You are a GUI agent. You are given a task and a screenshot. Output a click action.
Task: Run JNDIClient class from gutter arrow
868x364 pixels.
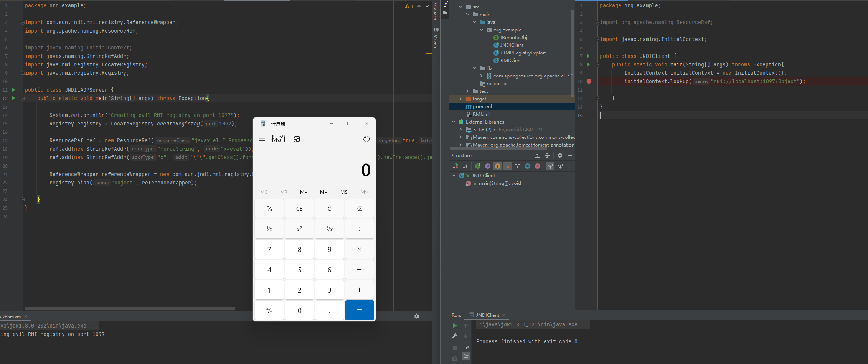click(588, 56)
